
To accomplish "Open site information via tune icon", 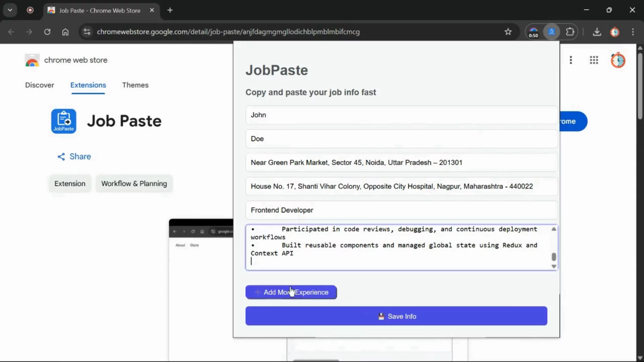I will [87, 32].
